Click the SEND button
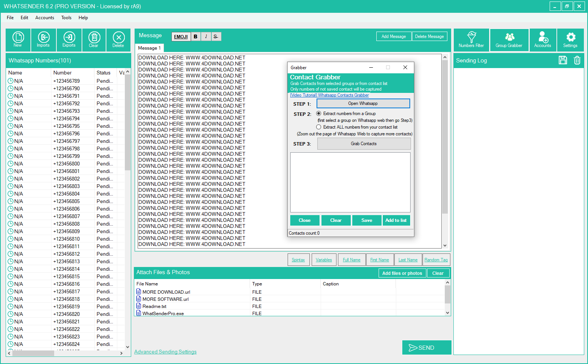588x364 pixels. click(x=427, y=347)
